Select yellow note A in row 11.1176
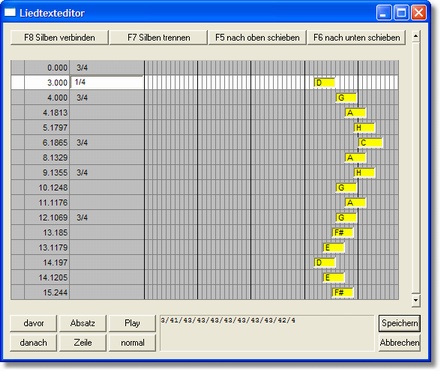 click(x=355, y=203)
